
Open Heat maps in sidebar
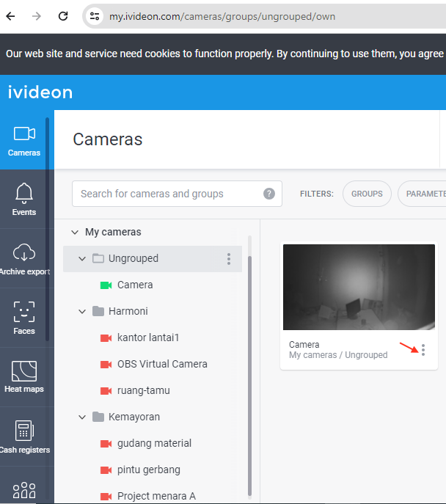(x=24, y=376)
